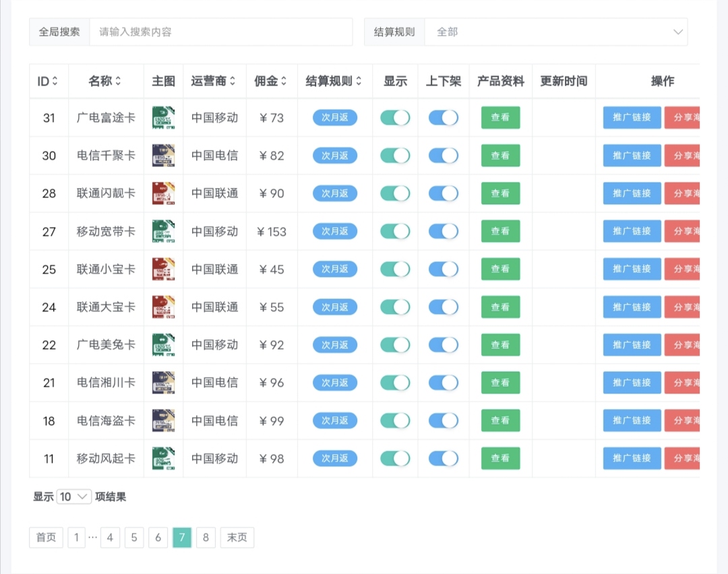Image resolution: width=728 pixels, height=574 pixels.
Task: Toggle 上下架 switch for 电信千聚卡
Action: (444, 156)
